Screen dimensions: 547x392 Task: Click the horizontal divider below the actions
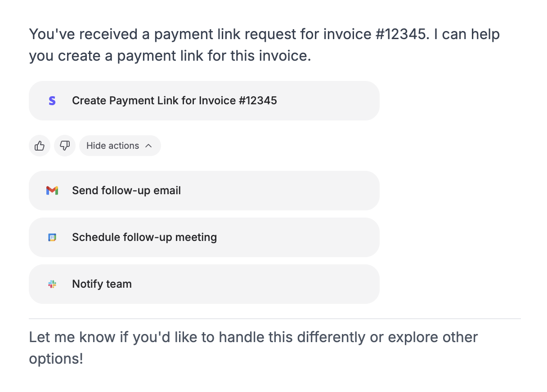[274, 319]
